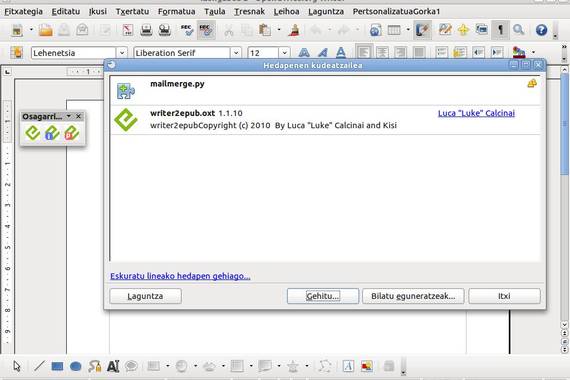Click the writer2epub green icon in Osagarri toolbar

click(x=33, y=133)
